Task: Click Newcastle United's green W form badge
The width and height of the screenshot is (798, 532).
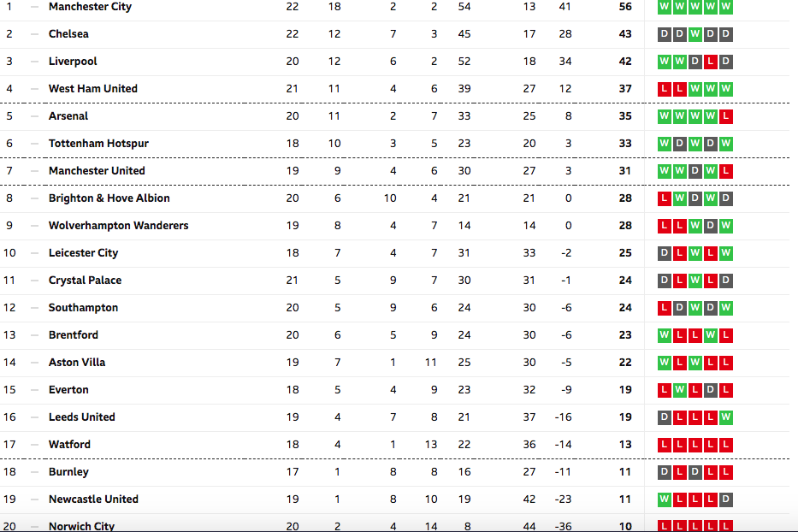Action: 665,499
